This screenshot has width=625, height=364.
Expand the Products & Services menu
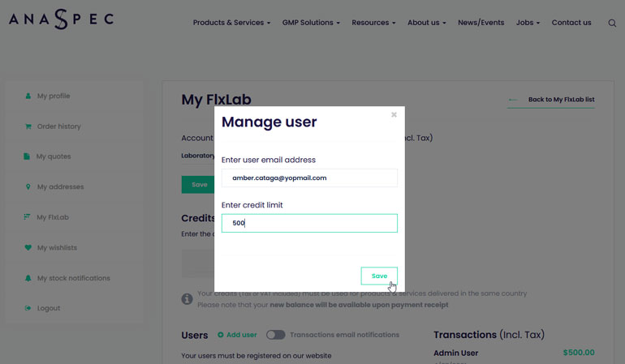coord(231,23)
